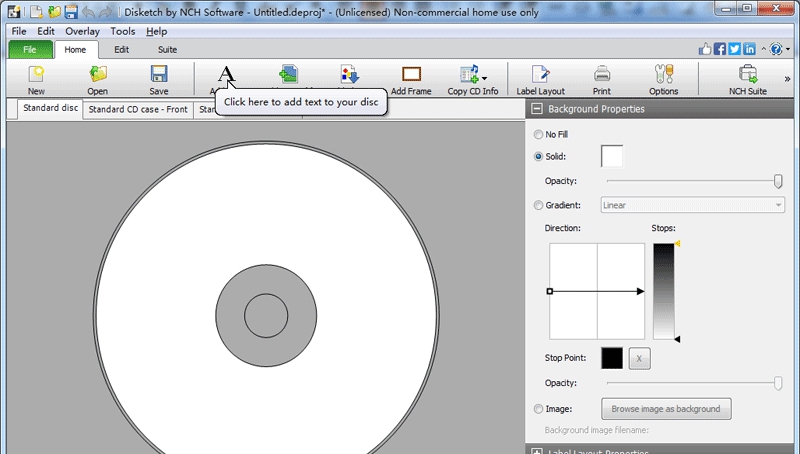Click the title bar new document icon

coord(36,12)
